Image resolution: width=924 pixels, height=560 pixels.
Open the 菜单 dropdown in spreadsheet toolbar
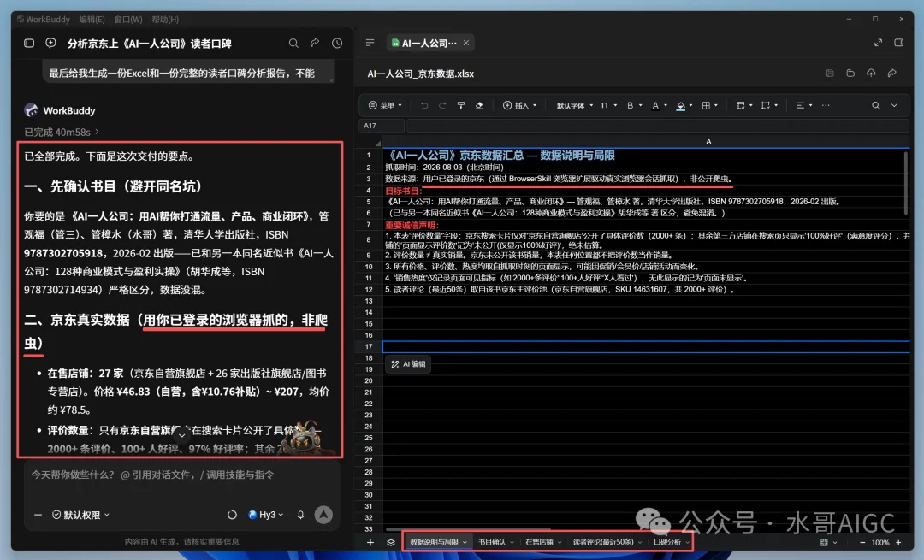[x=385, y=105]
